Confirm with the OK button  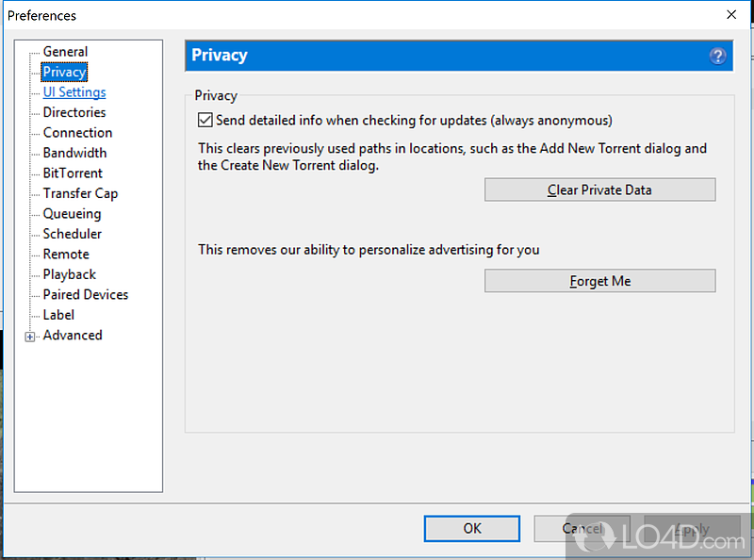pyautogui.click(x=472, y=529)
